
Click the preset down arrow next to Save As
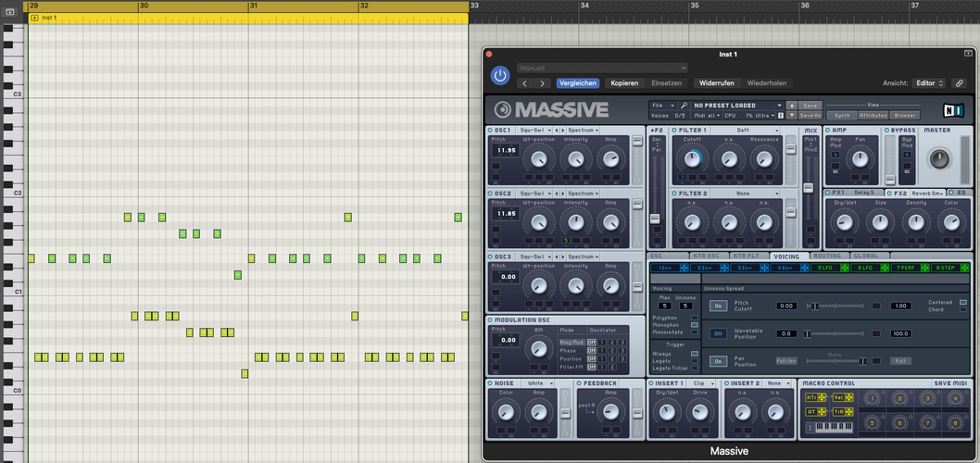(792, 116)
